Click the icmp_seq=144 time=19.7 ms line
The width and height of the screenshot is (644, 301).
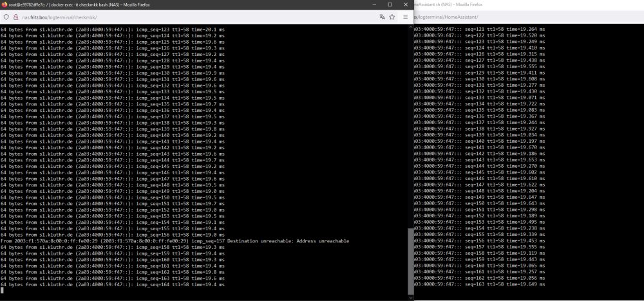(113, 160)
